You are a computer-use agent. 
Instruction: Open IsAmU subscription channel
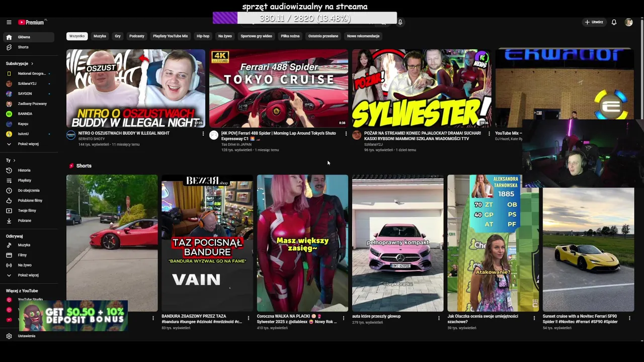click(x=29, y=134)
